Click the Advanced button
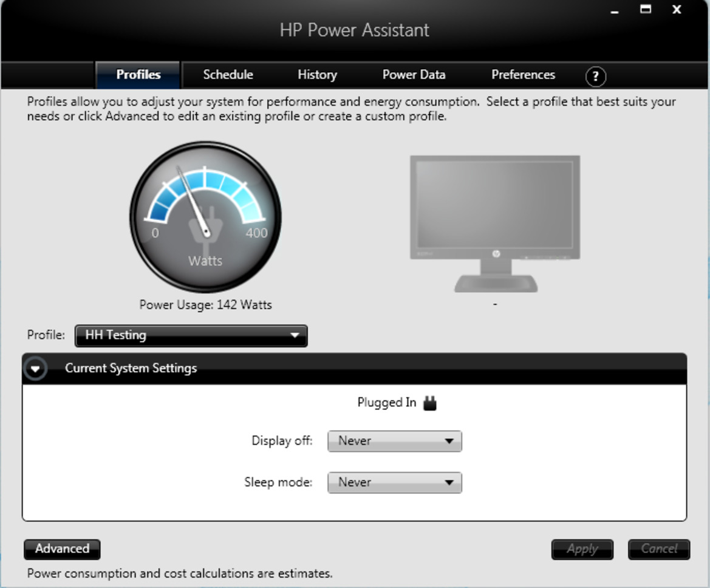The height and width of the screenshot is (588, 710). [x=62, y=549]
